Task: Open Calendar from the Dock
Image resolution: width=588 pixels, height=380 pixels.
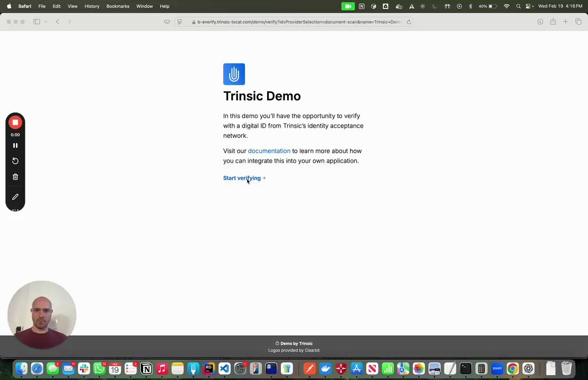Action: [x=115, y=369]
